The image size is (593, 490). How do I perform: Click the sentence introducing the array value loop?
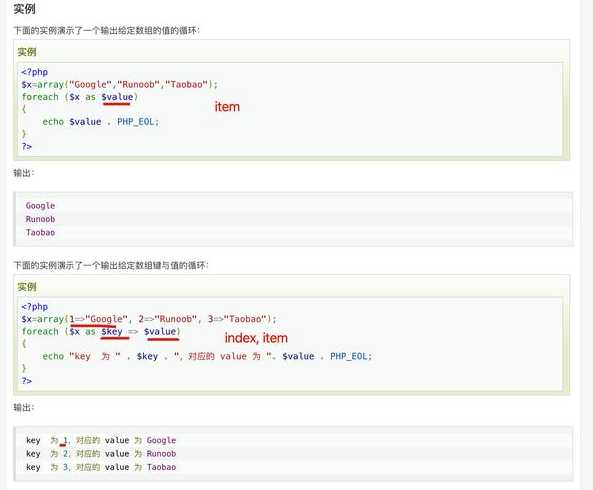click(x=107, y=31)
